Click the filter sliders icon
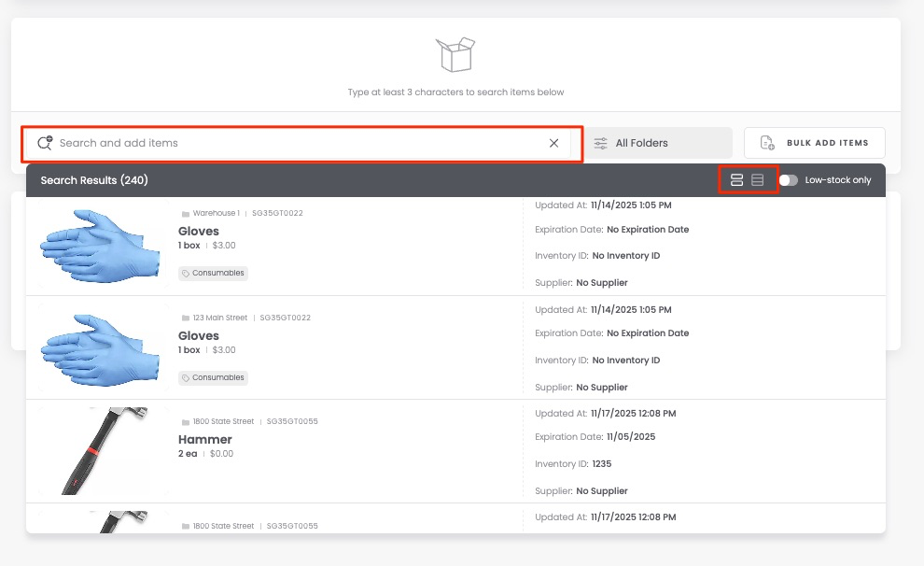 coord(600,143)
